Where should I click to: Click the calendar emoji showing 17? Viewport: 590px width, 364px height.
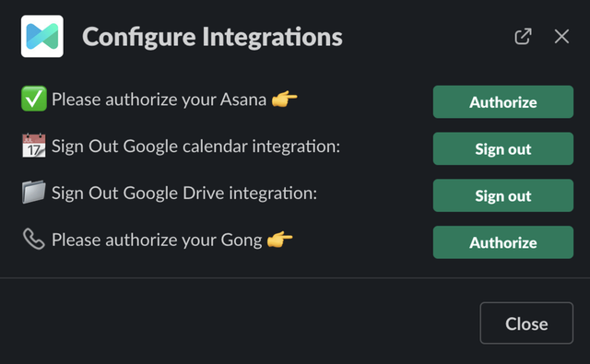[x=34, y=146]
